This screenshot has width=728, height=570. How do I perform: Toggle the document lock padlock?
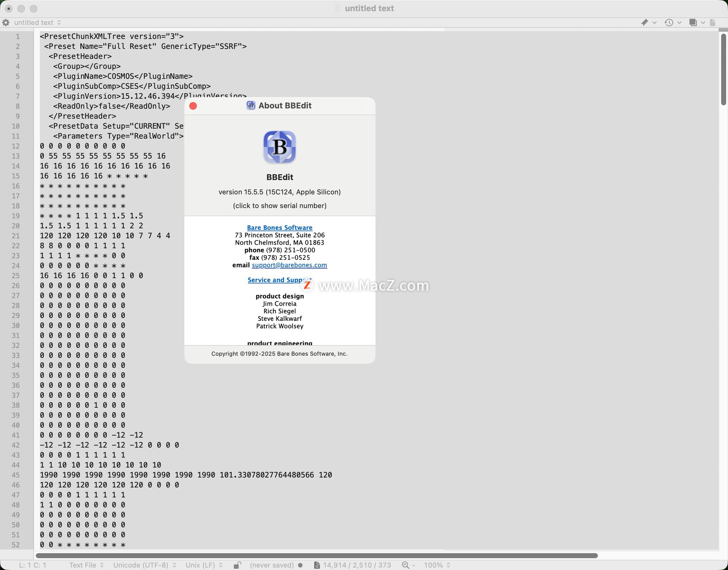(237, 565)
